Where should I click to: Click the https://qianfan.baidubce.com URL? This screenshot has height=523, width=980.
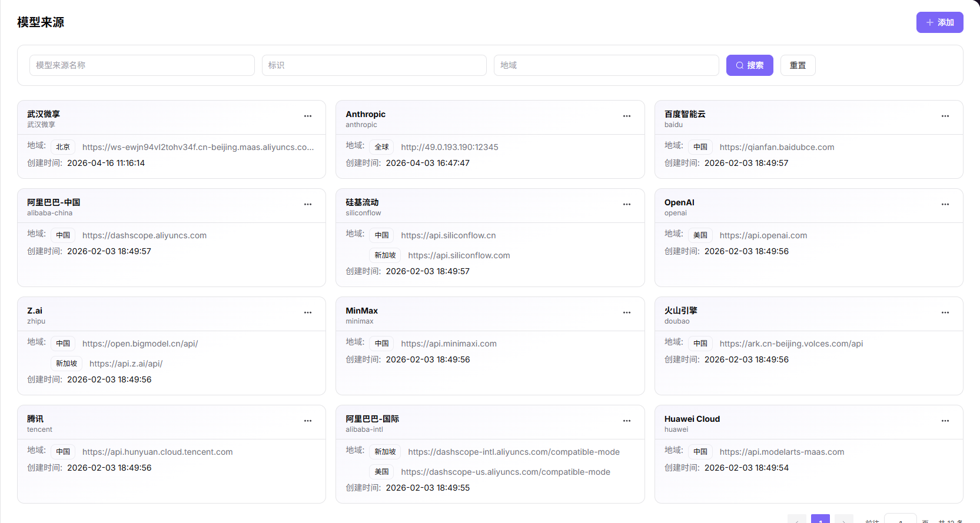tap(777, 147)
